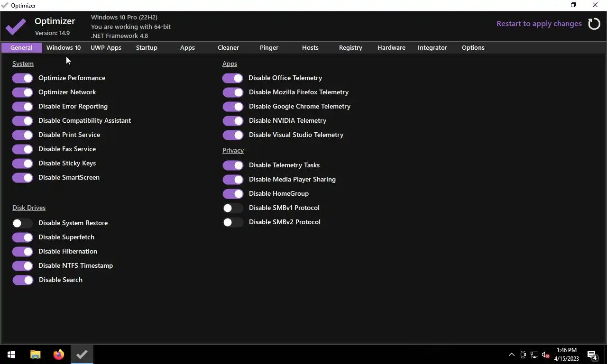Screen dimensions: 607x364
Task: Open the Integrator tab
Action: (432, 47)
